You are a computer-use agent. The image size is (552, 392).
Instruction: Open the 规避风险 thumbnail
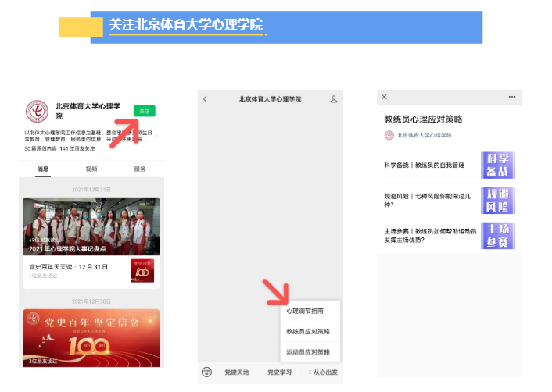click(x=498, y=201)
